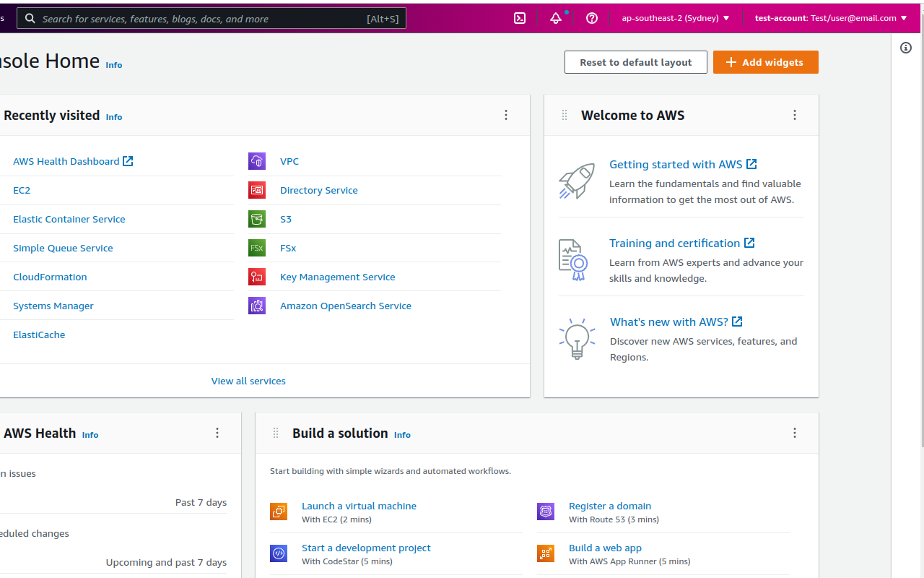The height and width of the screenshot is (578, 924).
Task: Open Simple Queue Service link
Action: pyautogui.click(x=63, y=248)
